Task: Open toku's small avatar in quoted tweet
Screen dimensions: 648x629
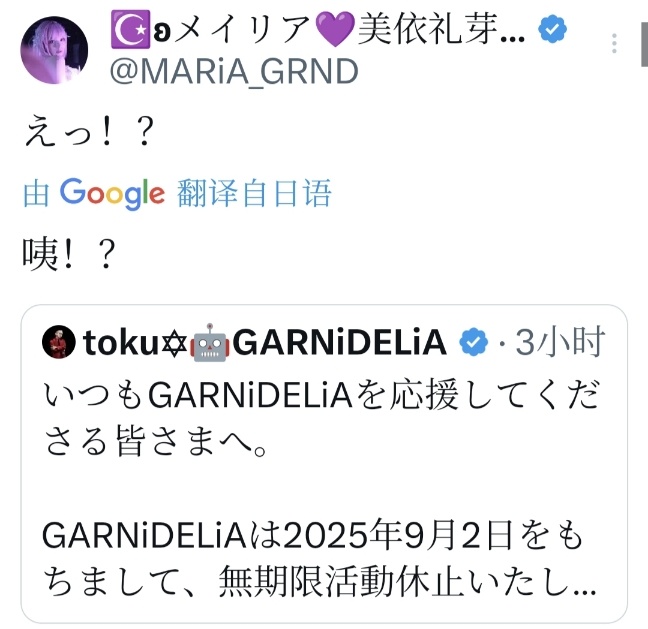Action: pyautogui.click(x=59, y=342)
